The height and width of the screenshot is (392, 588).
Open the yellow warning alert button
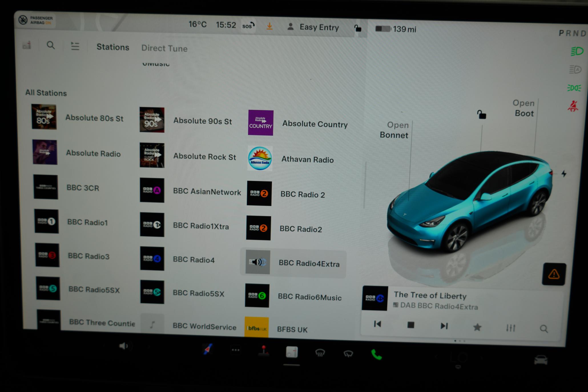(554, 274)
